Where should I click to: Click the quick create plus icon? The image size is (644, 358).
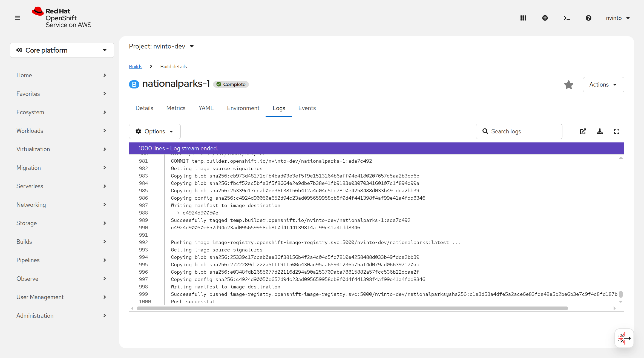pos(545,18)
